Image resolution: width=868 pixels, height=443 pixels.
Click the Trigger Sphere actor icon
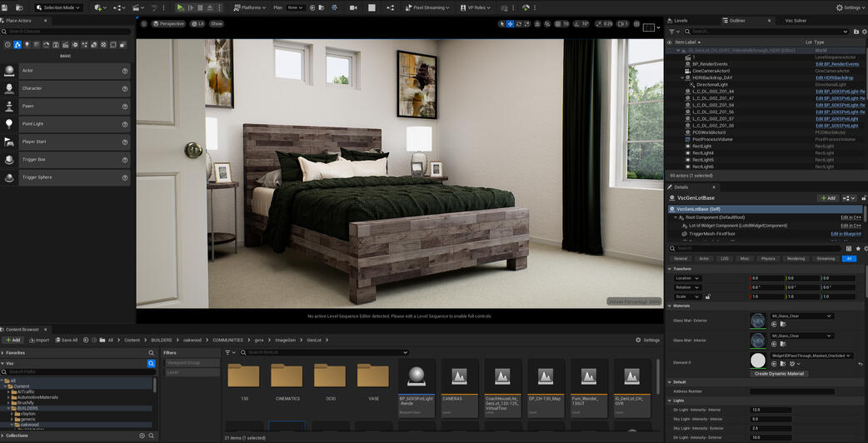click(x=10, y=177)
